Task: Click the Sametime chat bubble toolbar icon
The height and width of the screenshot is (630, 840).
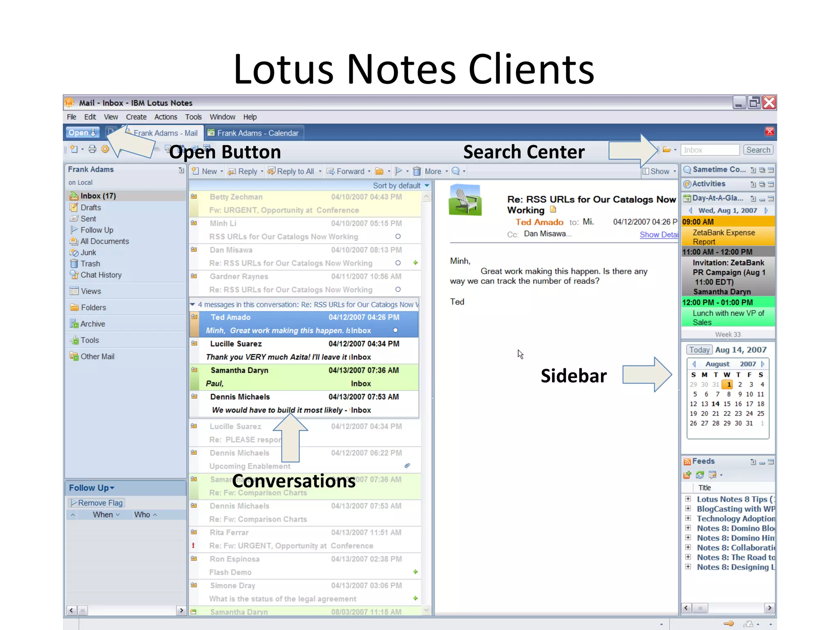Action: [x=455, y=171]
